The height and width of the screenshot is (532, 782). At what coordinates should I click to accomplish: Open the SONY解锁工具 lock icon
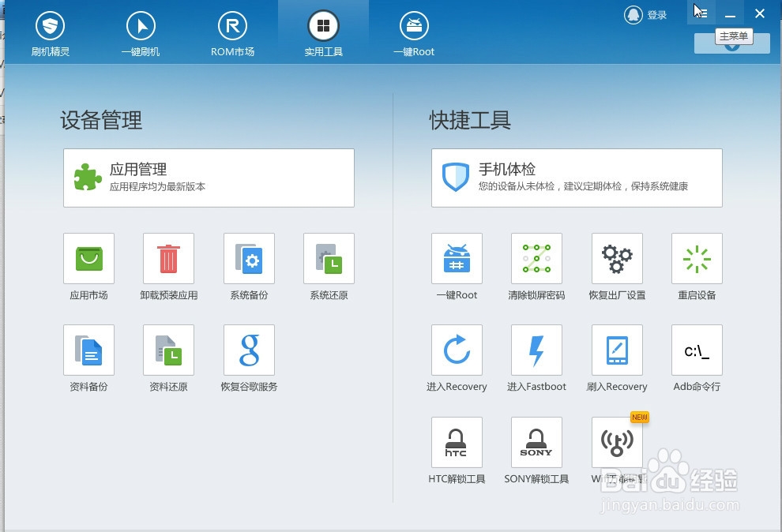pos(536,442)
